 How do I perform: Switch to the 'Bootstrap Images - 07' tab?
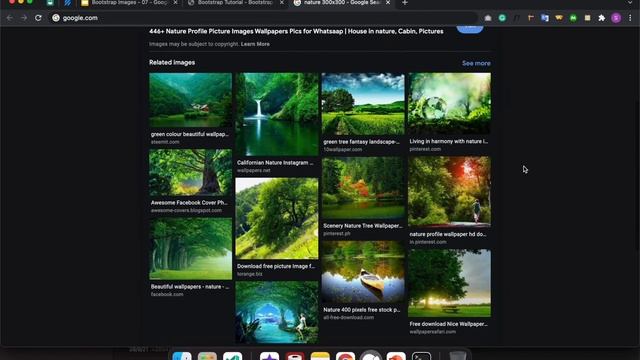click(x=129, y=2)
